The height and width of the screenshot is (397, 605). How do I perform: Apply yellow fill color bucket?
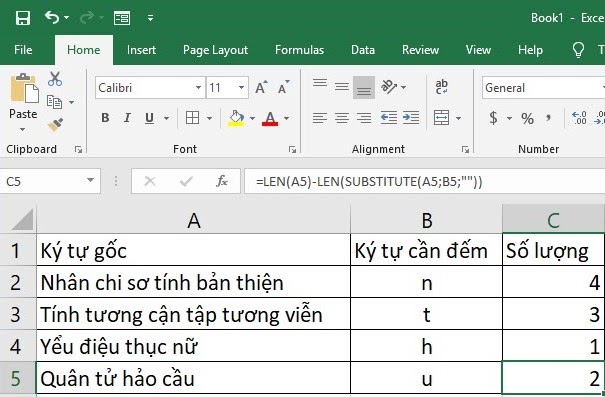click(x=236, y=118)
